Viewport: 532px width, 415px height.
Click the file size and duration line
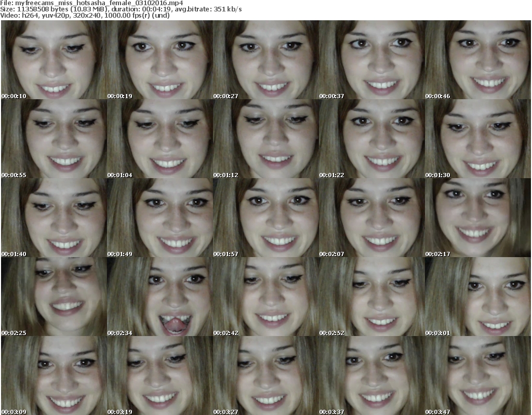click(x=121, y=9)
